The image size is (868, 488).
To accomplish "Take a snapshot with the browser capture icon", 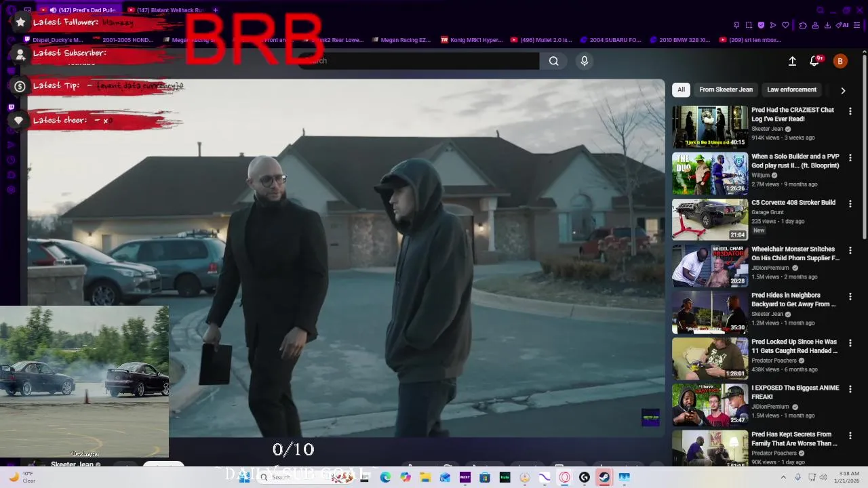I will (749, 25).
